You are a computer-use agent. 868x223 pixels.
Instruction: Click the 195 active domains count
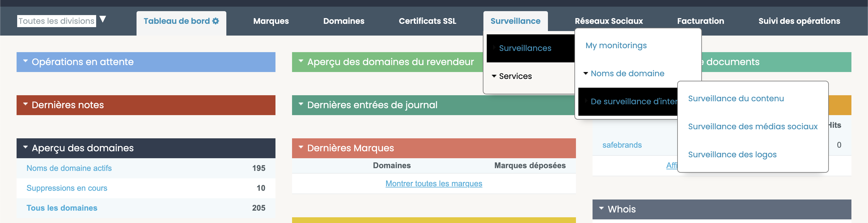pos(259,168)
